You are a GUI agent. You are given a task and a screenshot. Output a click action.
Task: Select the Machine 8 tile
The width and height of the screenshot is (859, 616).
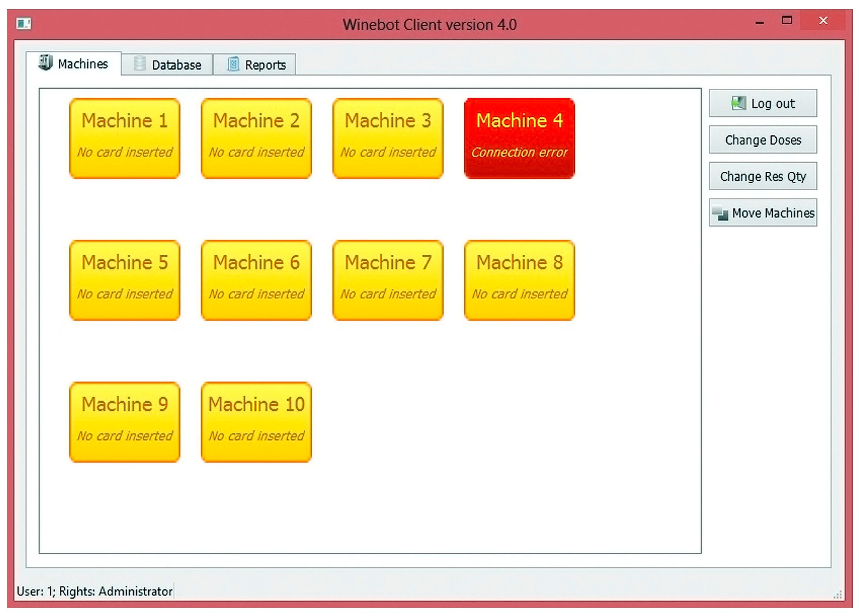click(519, 280)
